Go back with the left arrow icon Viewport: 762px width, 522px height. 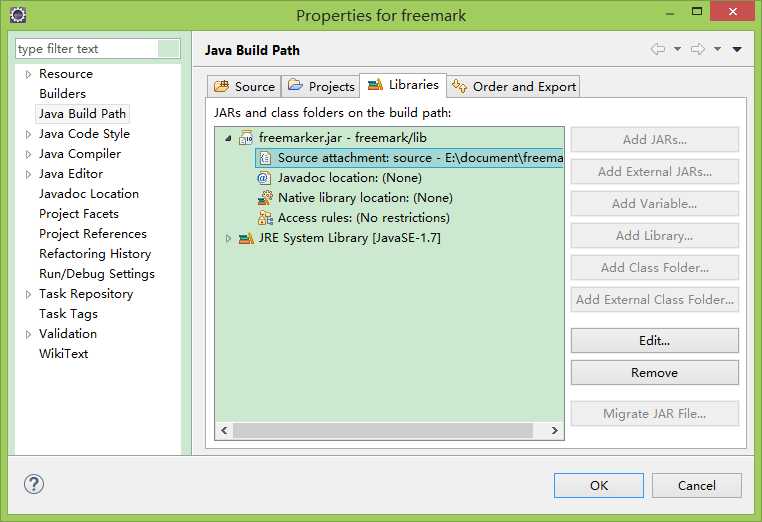pos(658,49)
